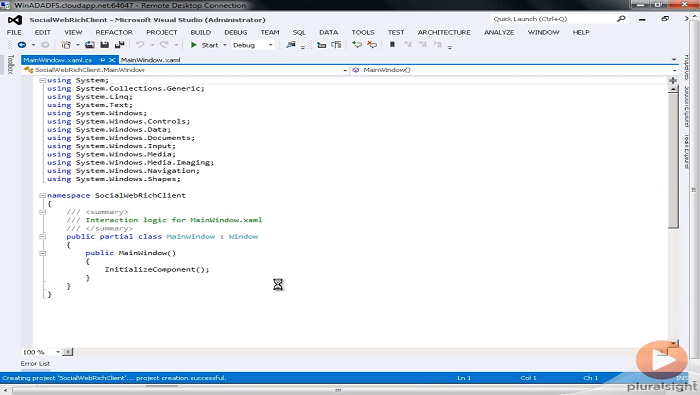This screenshot has width=700, height=395.
Task: Click the editor scroll up arrow
Action: click(674, 89)
